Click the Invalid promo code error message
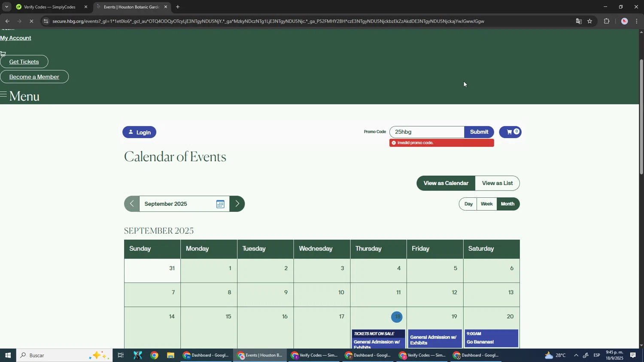 pyautogui.click(x=441, y=143)
